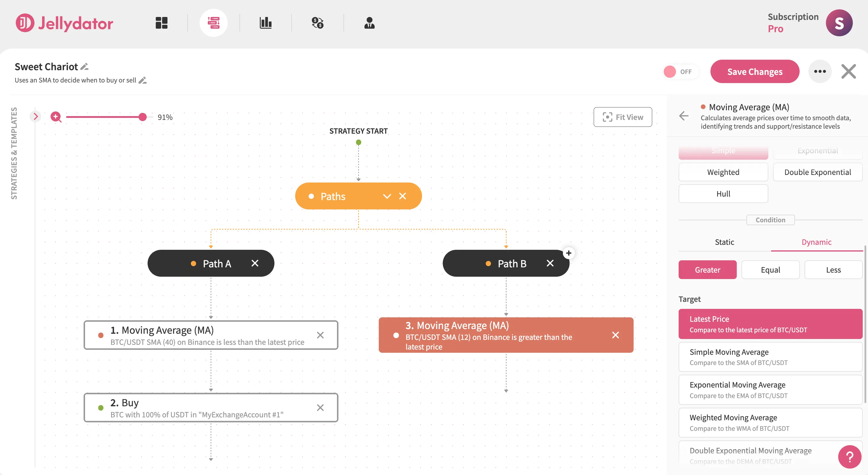The image size is (868, 475).
Task: Select the Greater comparison option
Action: 707,270
